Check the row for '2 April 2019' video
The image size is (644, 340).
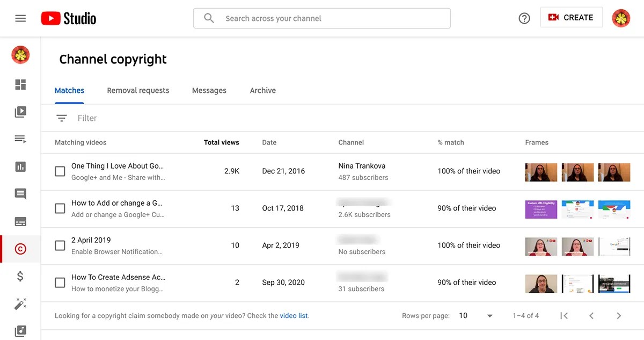tap(60, 245)
